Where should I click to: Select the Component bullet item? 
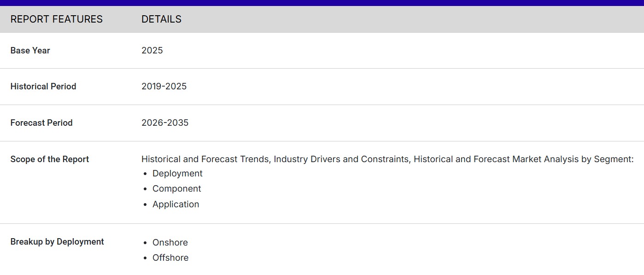pyautogui.click(x=176, y=189)
